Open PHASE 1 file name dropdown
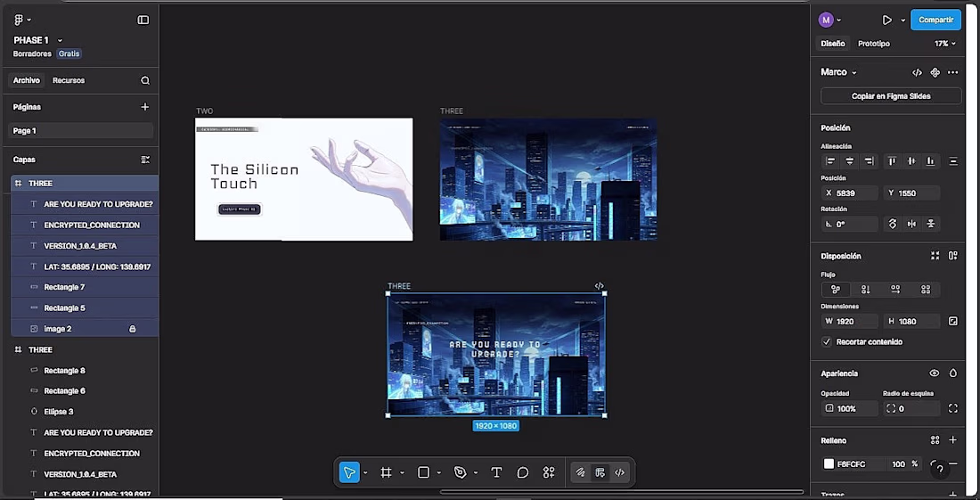 coord(60,40)
